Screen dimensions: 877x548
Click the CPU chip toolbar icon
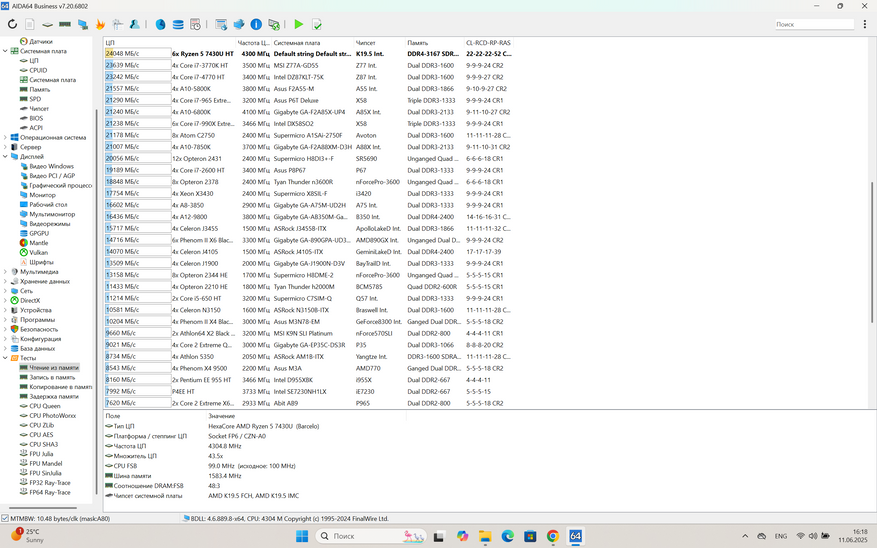click(x=48, y=24)
